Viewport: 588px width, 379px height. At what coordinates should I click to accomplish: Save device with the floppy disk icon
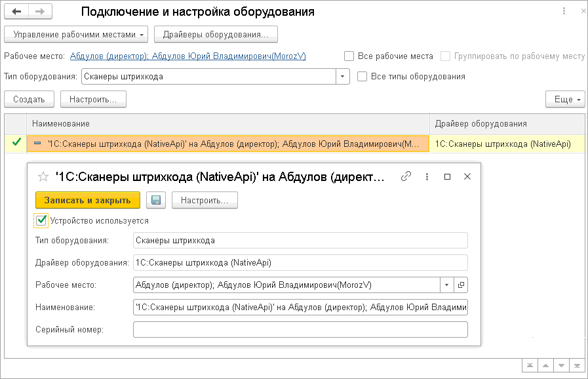(x=156, y=200)
